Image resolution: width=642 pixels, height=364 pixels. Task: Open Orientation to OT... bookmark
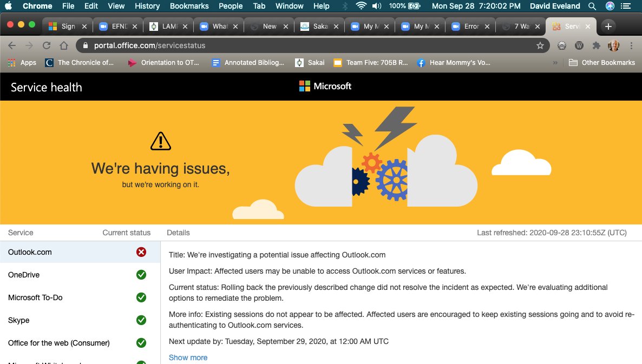coord(163,63)
